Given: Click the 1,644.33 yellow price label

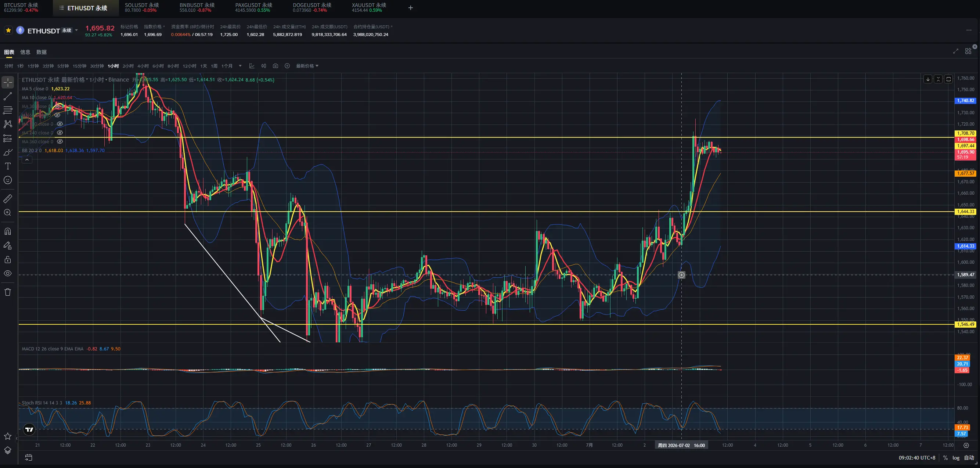Looking at the screenshot, I should (x=966, y=212).
